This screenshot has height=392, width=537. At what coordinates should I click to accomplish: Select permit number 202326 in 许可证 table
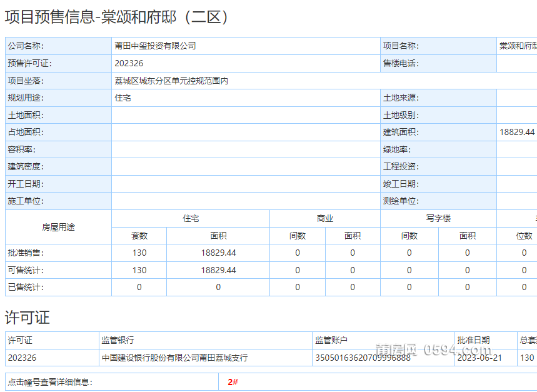pos(22,358)
